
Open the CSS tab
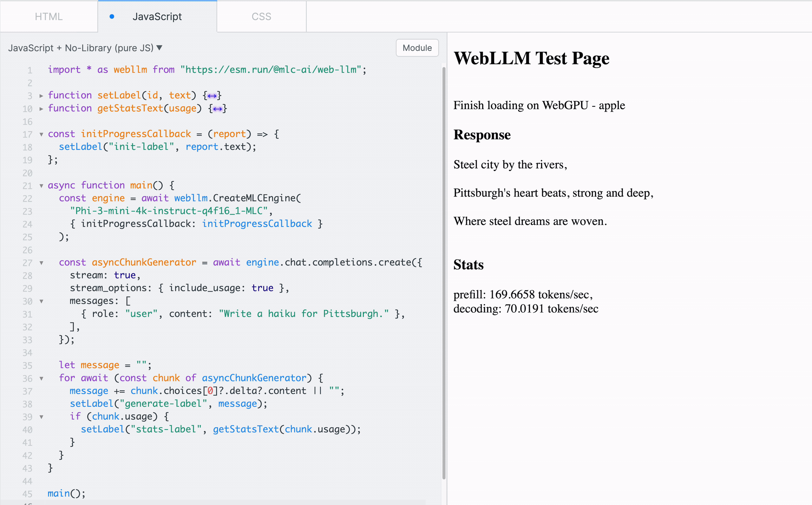pos(261,16)
